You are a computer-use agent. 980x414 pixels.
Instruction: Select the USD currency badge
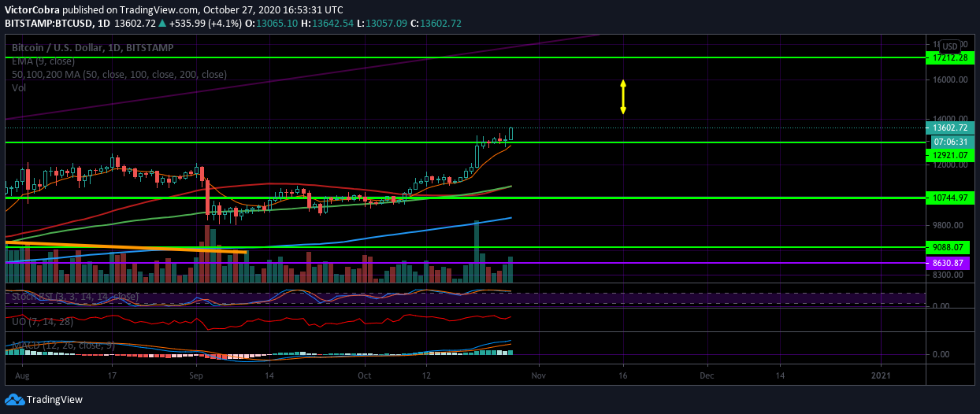pos(949,46)
